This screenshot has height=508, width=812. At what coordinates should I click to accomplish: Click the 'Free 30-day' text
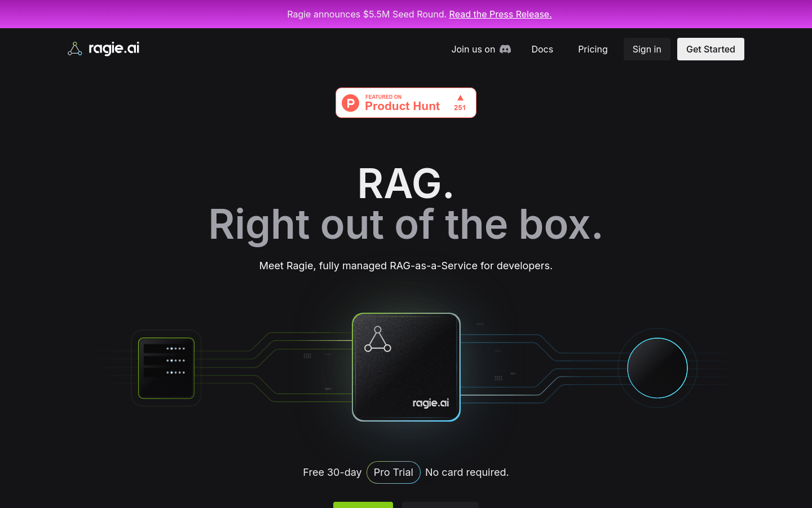(x=332, y=472)
